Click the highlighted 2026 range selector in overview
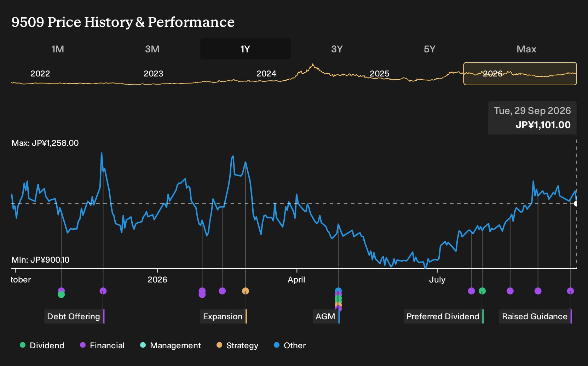Image resolution: width=588 pixels, height=366 pixels. point(520,74)
